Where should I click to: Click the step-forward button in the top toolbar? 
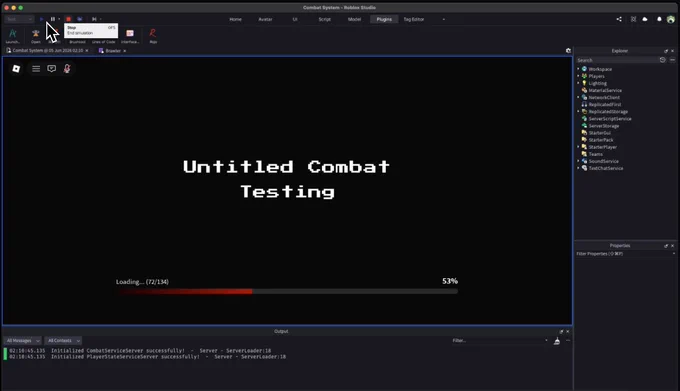click(x=94, y=19)
